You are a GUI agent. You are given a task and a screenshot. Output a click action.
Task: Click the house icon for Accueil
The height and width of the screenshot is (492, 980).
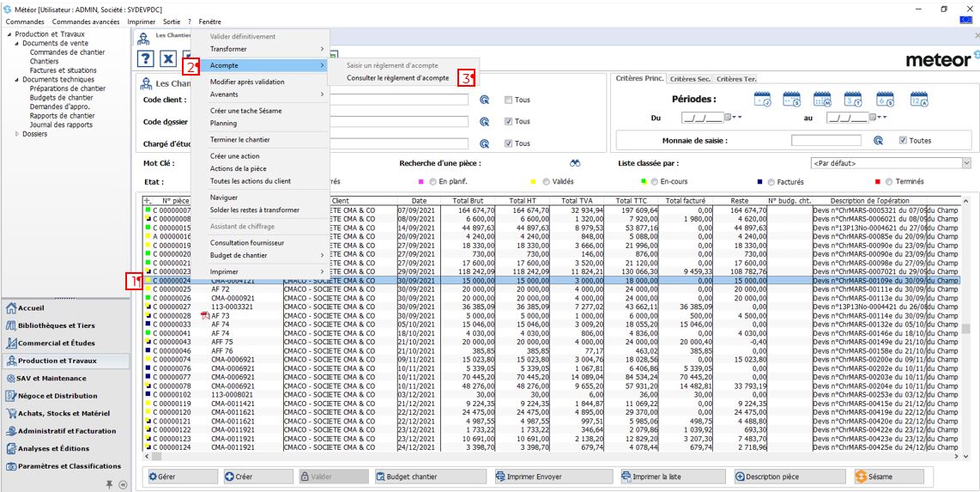(11, 308)
